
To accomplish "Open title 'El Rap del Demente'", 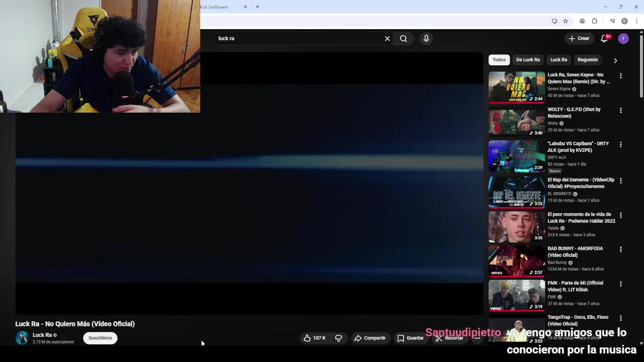I will [581, 183].
